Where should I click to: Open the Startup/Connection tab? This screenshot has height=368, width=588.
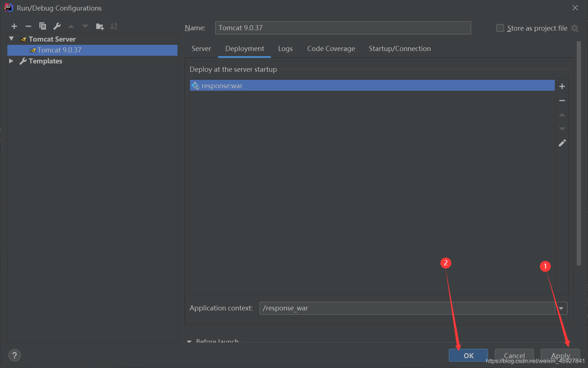(x=400, y=49)
